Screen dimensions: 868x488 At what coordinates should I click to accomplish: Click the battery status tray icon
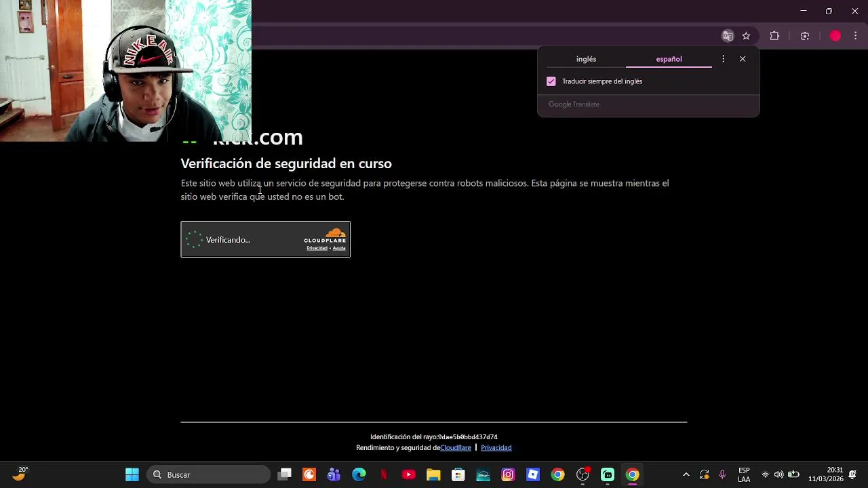[793, 474]
